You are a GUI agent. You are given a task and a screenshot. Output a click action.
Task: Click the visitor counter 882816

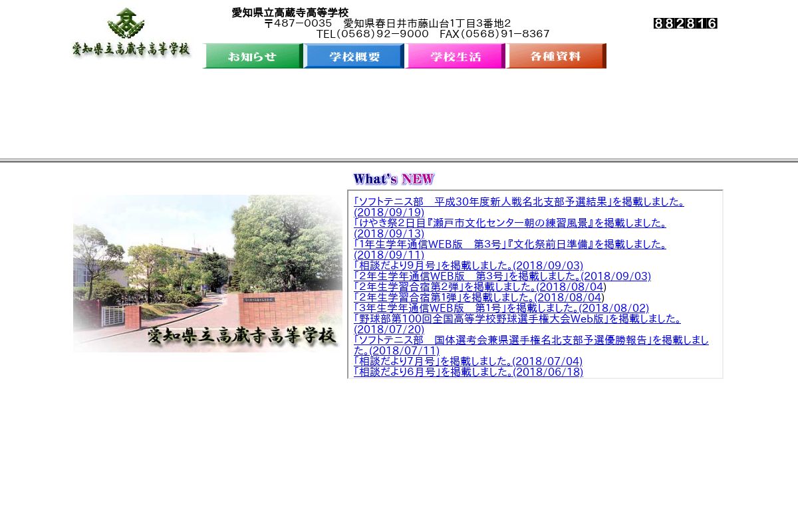(686, 23)
